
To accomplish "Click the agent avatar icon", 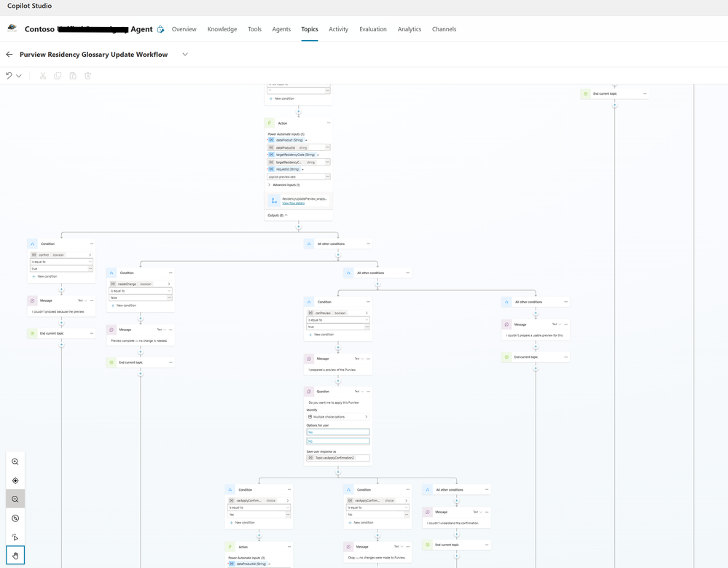I will tap(12, 28).
